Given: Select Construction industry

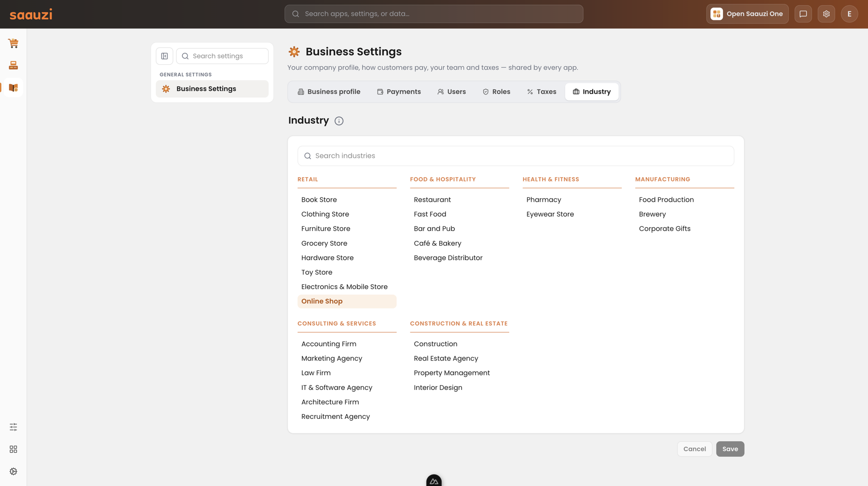Looking at the screenshot, I should 460,344.
